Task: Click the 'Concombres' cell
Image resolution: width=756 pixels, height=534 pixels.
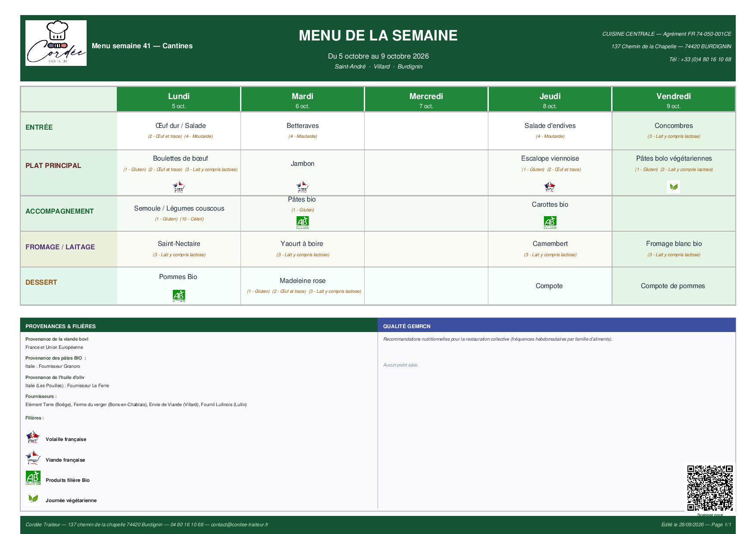Action: tap(674, 130)
